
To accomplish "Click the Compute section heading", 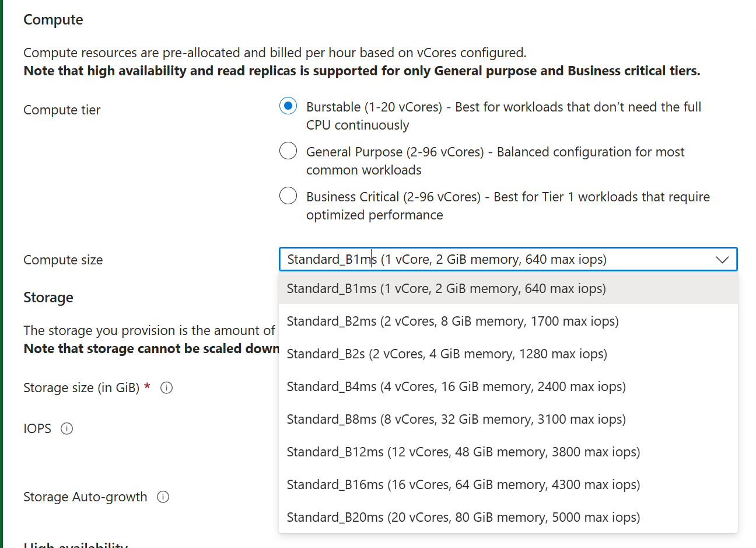I will [53, 19].
